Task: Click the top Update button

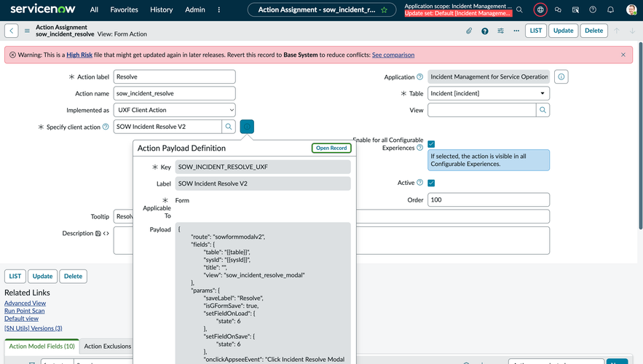Action: (564, 31)
